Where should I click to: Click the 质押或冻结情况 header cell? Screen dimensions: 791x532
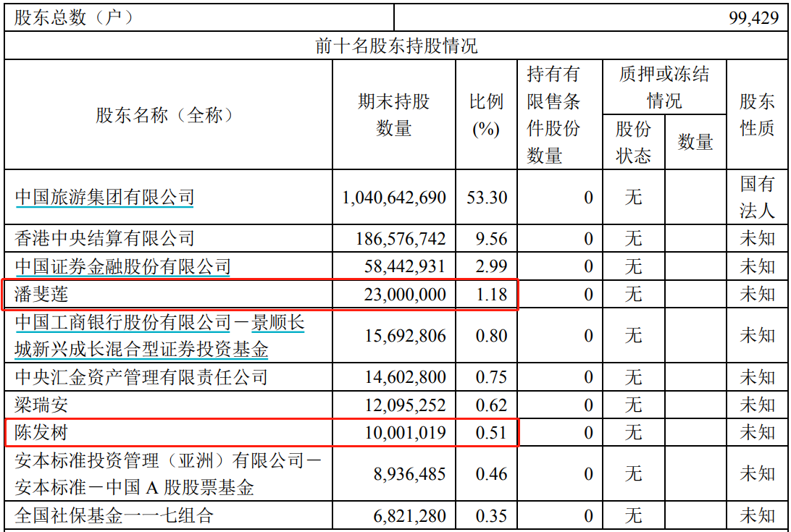[x=664, y=87]
